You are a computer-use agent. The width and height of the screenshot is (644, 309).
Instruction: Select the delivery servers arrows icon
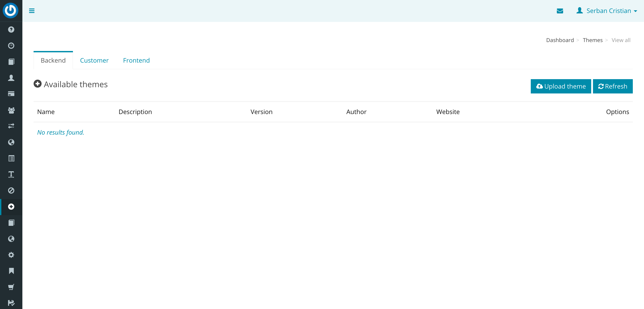tap(11, 126)
